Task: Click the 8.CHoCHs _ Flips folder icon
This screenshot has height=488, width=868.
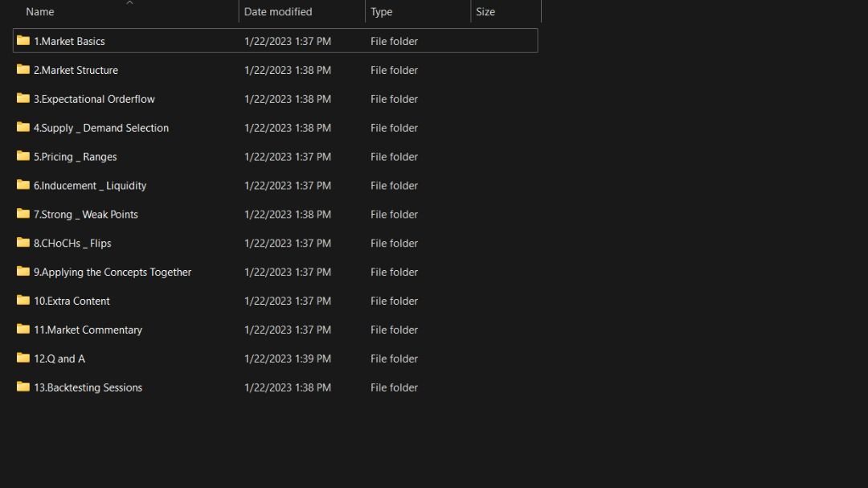Action: coord(23,243)
